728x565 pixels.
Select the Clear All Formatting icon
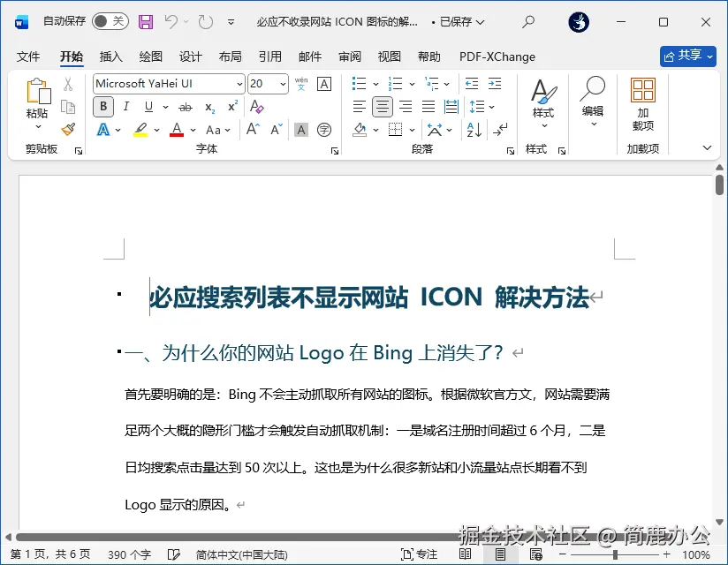click(255, 107)
